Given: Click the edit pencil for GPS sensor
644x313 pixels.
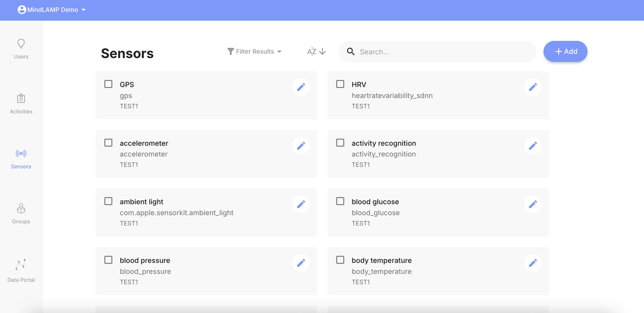Looking at the screenshot, I should pyautogui.click(x=301, y=87).
